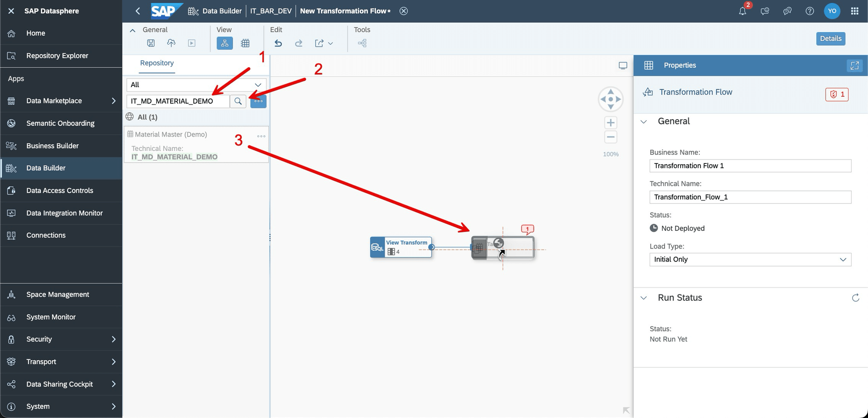Zoom out the canvas
868x418 pixels.
[611, 137]
